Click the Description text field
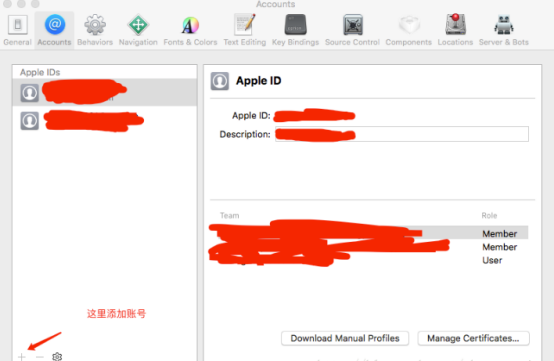This screenshot has width=554, height=361. pos(402,134)
